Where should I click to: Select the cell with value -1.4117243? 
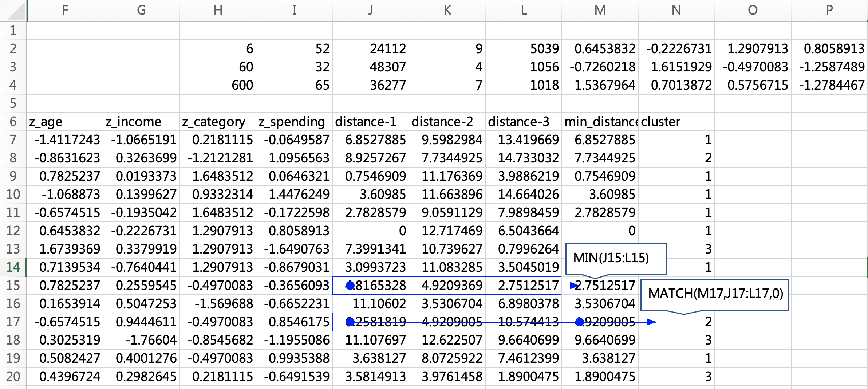[65, 140]
